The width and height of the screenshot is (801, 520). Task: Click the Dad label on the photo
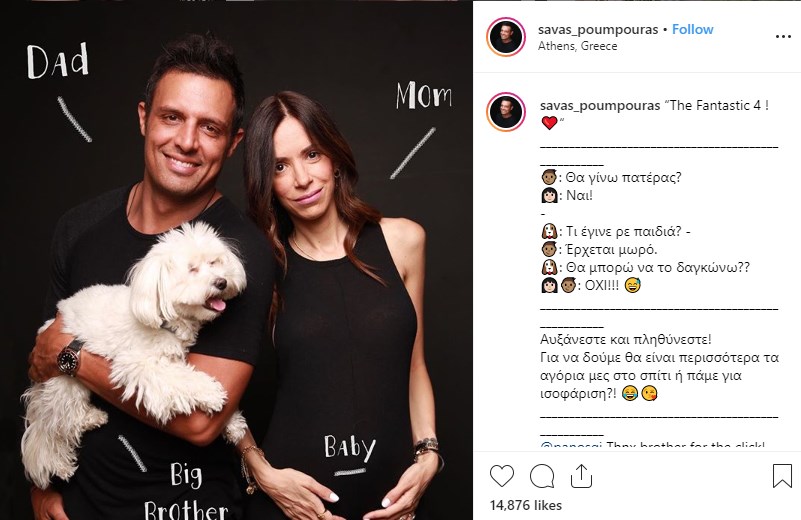point(57,61)
